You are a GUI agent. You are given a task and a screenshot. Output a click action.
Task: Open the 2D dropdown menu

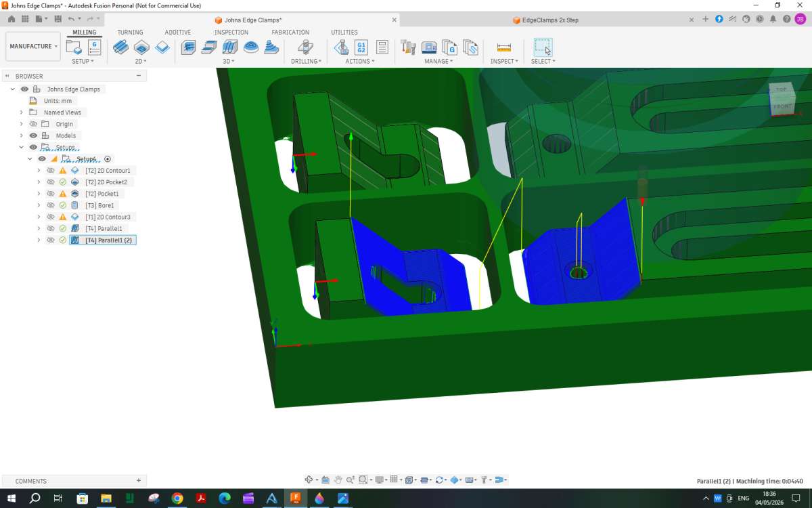coord(141,61)
